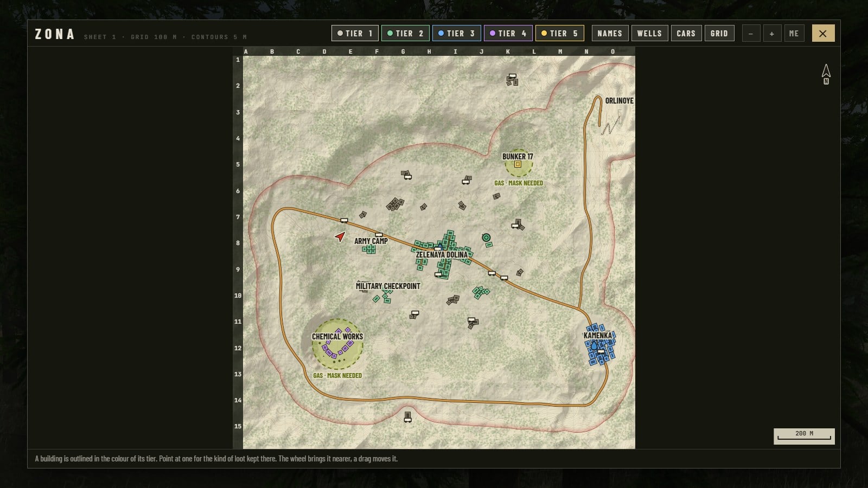The height and width of the screenshot is (488, 868).
Task: Click row label 8 on the grid ruler
Action: tap(238, 243)
